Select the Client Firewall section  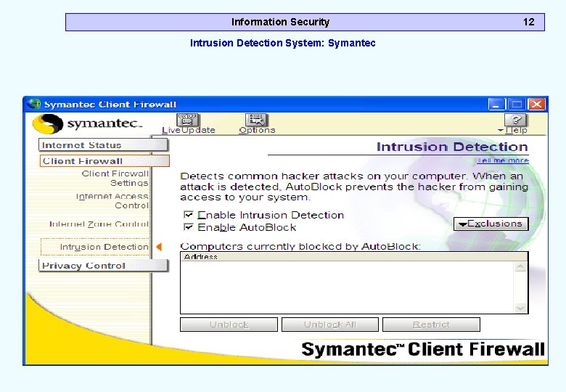[x=104, y=161]
